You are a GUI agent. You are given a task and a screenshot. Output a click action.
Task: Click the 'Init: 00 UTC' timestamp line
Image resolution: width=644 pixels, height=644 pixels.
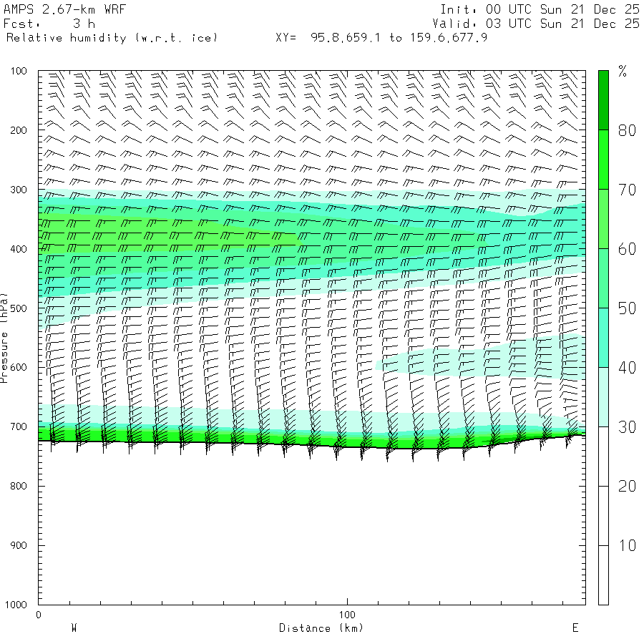click(x=540, y=9)
